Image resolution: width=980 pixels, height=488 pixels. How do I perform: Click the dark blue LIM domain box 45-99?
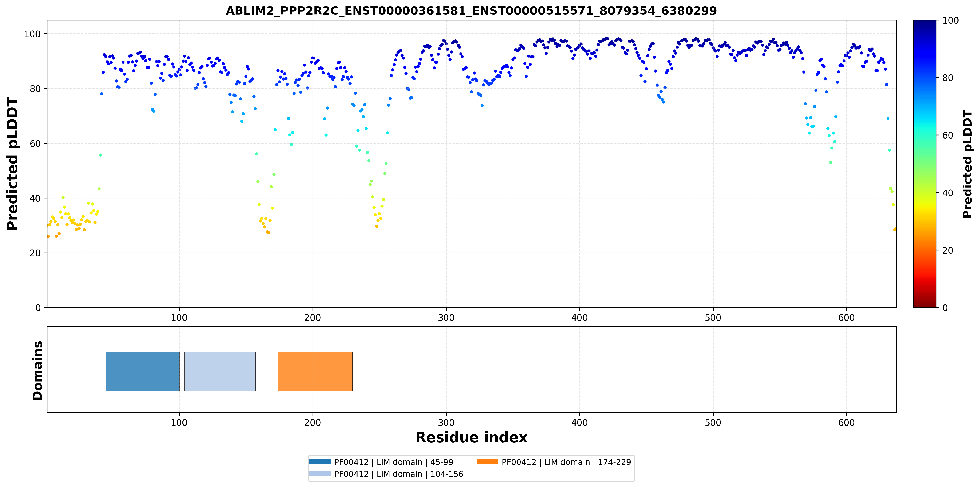[x=142, y=371]
